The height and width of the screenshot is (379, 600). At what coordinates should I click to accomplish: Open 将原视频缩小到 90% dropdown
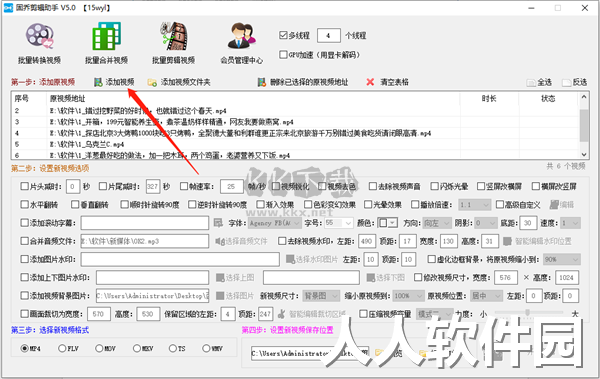coord(561,260)
